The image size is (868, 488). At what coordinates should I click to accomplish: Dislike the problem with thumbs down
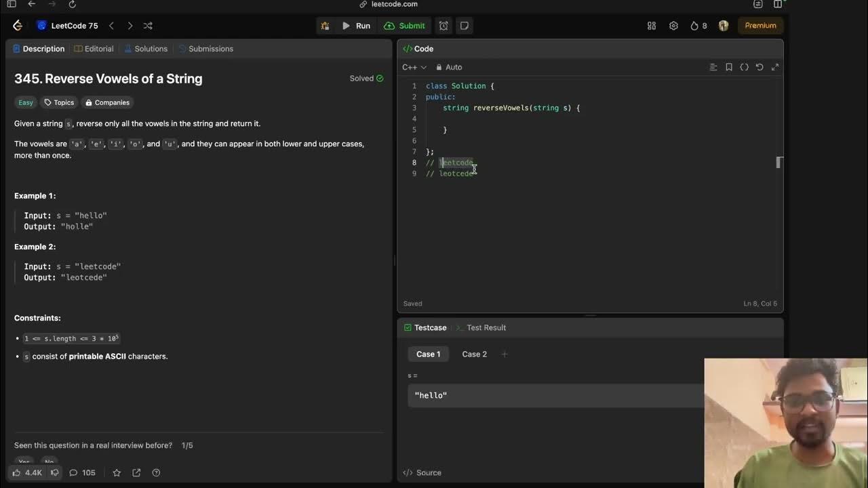pyautogui.click(x=55, y=472)
